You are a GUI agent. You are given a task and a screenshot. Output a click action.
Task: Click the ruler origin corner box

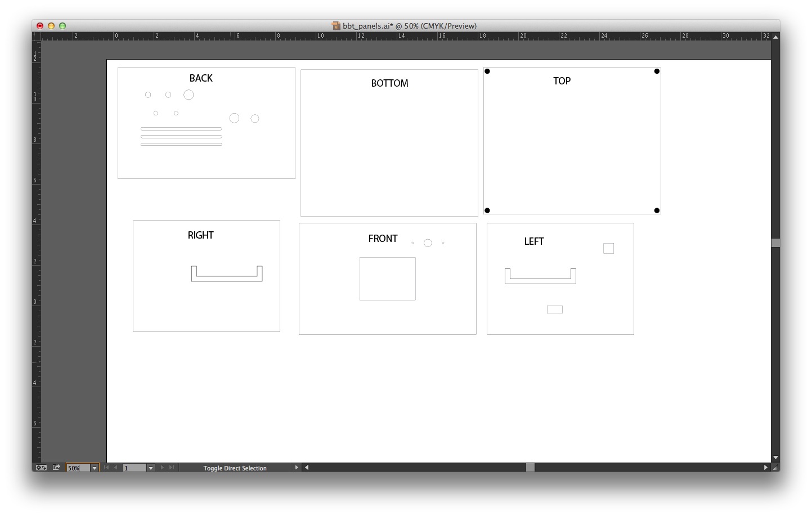(37, 37)
